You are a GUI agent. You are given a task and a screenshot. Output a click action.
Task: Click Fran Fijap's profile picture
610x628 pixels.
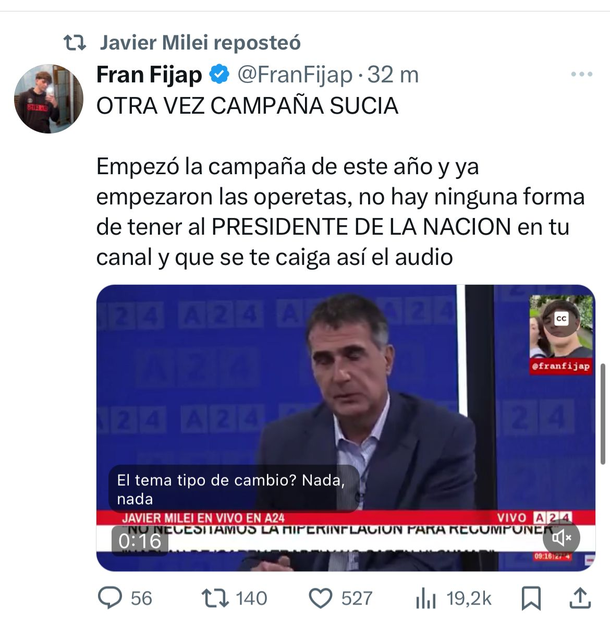pos(48,99)
